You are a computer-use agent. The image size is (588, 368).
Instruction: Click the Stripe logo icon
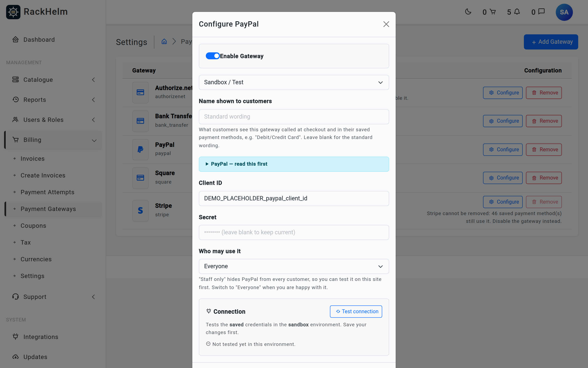pos(140,211)
